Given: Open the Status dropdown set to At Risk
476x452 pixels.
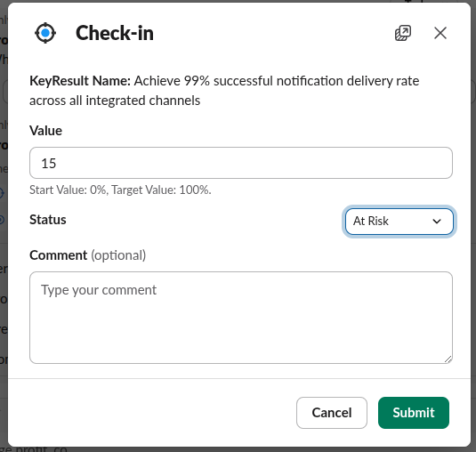Looking at the screenshot, I should click(399, 222).
